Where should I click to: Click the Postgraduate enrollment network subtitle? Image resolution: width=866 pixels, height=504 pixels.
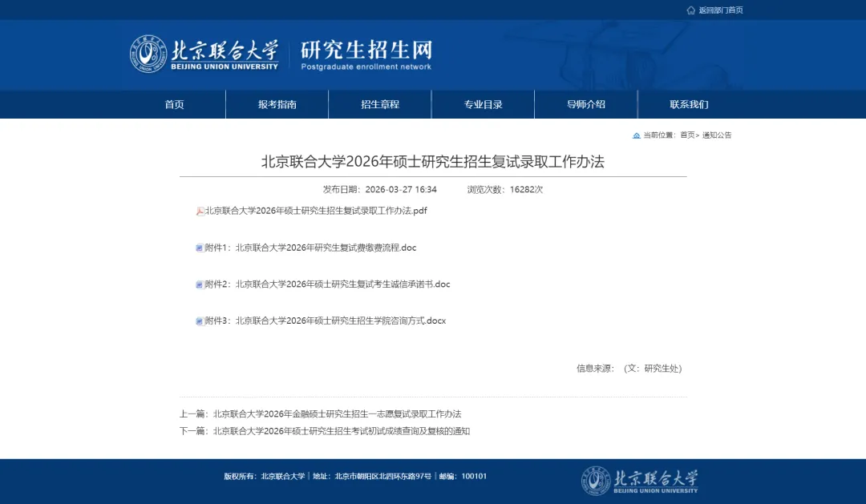[x=366, y=67]
